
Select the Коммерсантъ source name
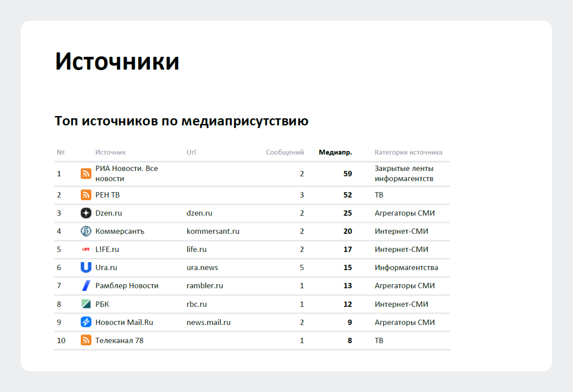click(120, 231)
